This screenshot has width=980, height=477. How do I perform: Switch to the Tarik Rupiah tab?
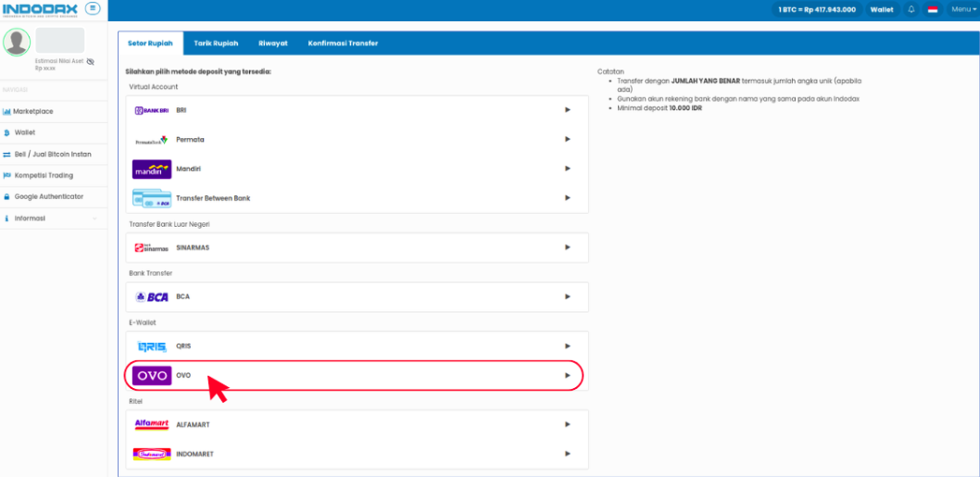tap(216, 44)
